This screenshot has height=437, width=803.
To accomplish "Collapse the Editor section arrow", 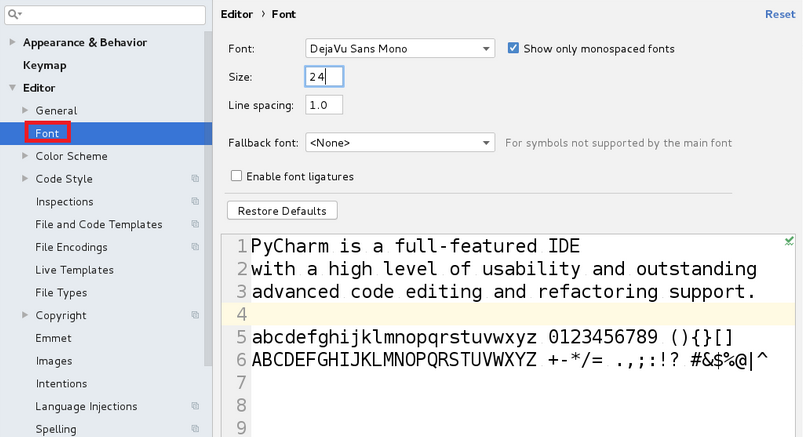I will pos(12,88).
